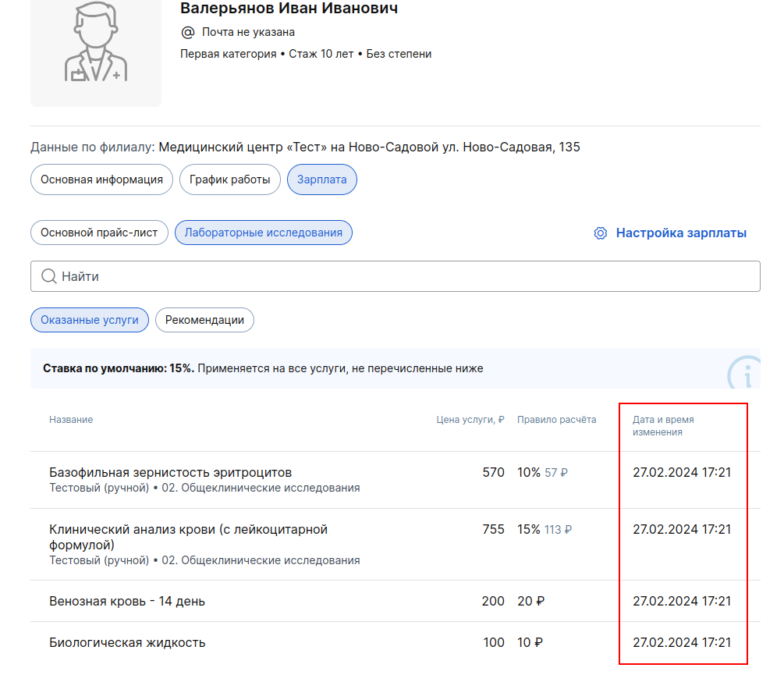
Task: Select Лабораторные исследования price list
Action: (263, 233)
